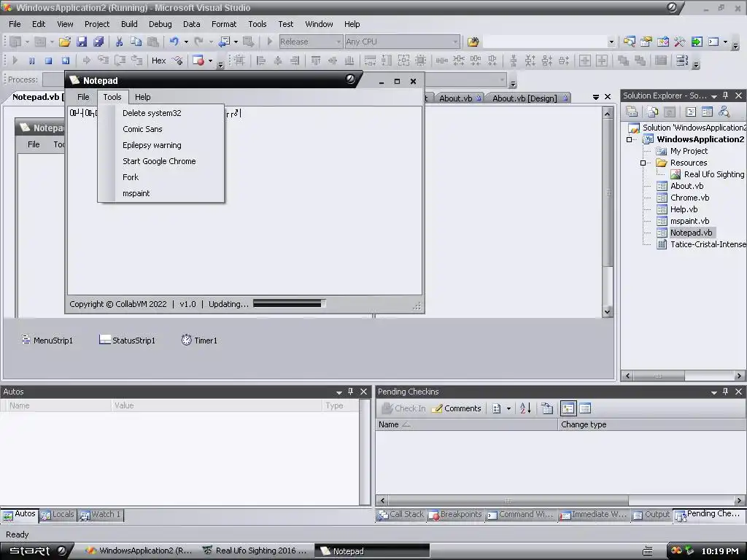Choose Fork from the Tools menu
The image size is (747, 560).
[x=161, y=177]
